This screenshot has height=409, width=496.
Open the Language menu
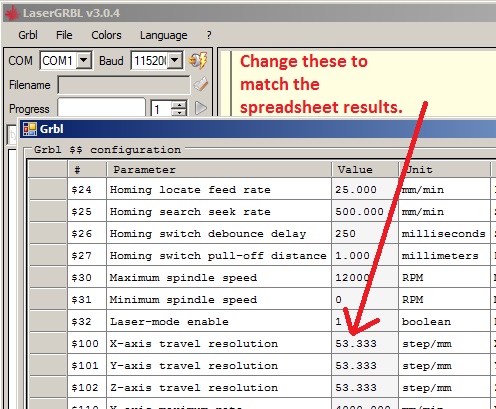pyautogui.click(x=163, y=35)
